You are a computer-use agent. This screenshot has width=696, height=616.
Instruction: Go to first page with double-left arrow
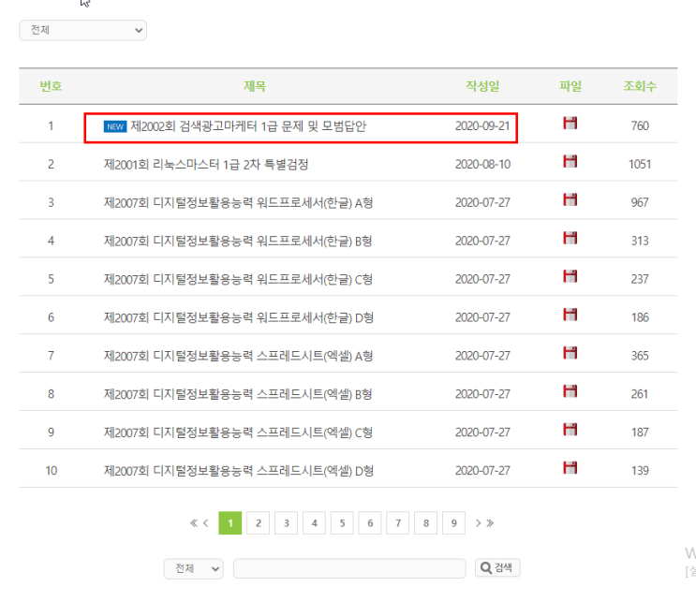click(x=194, y=523)
